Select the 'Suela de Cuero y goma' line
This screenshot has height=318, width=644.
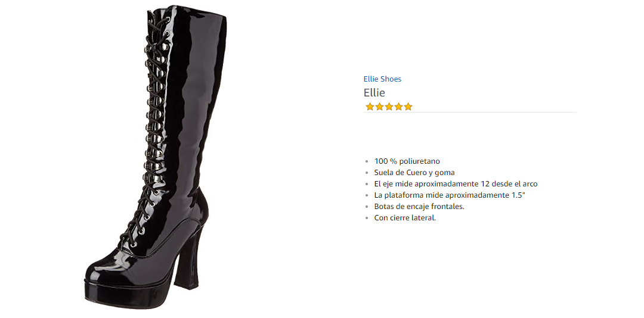[414, 172]
